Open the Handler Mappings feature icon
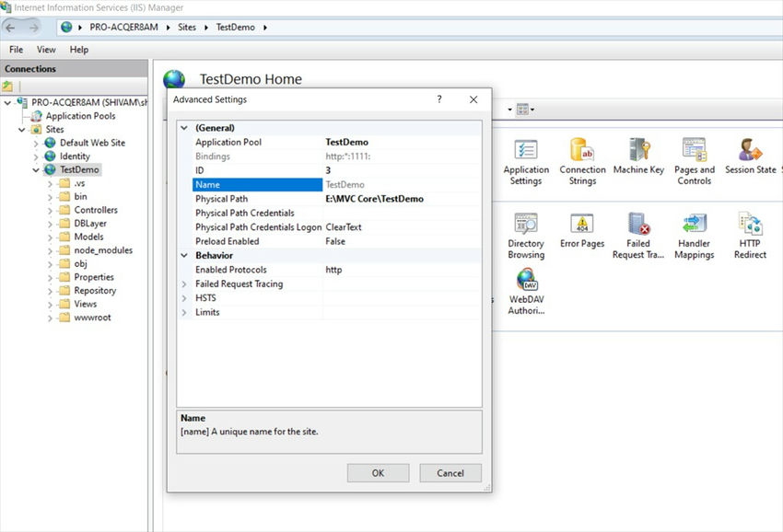This screenshot has height=532, width=783. [x=695, y=236]
